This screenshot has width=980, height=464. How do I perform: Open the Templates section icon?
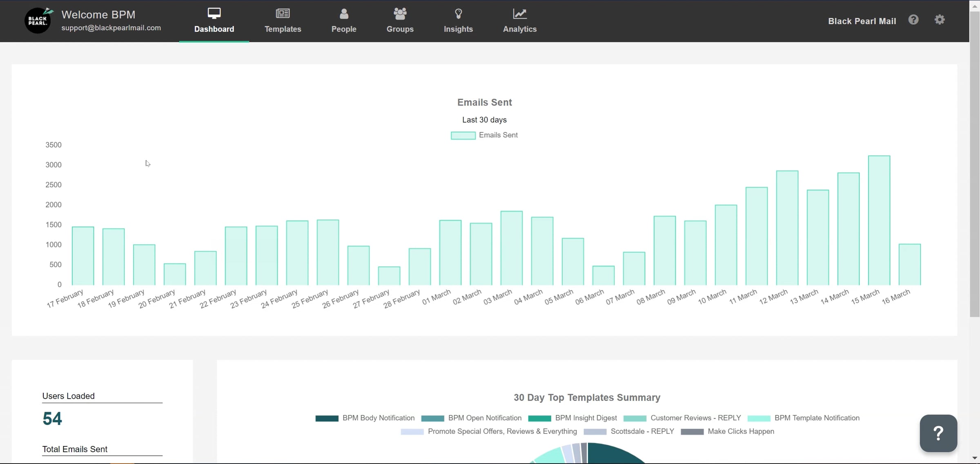pos(283,13)
